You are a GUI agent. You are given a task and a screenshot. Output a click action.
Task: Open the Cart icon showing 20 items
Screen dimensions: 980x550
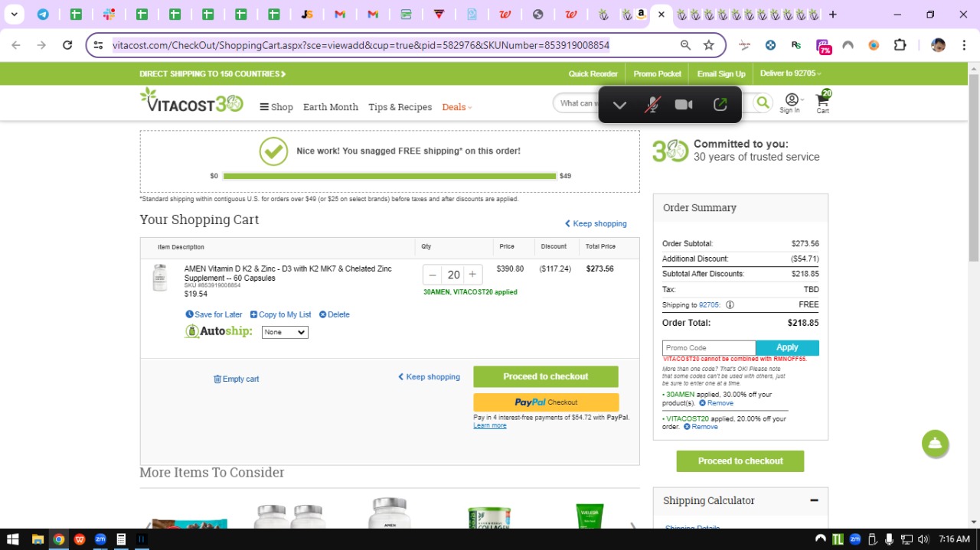[x=823, y=102]
